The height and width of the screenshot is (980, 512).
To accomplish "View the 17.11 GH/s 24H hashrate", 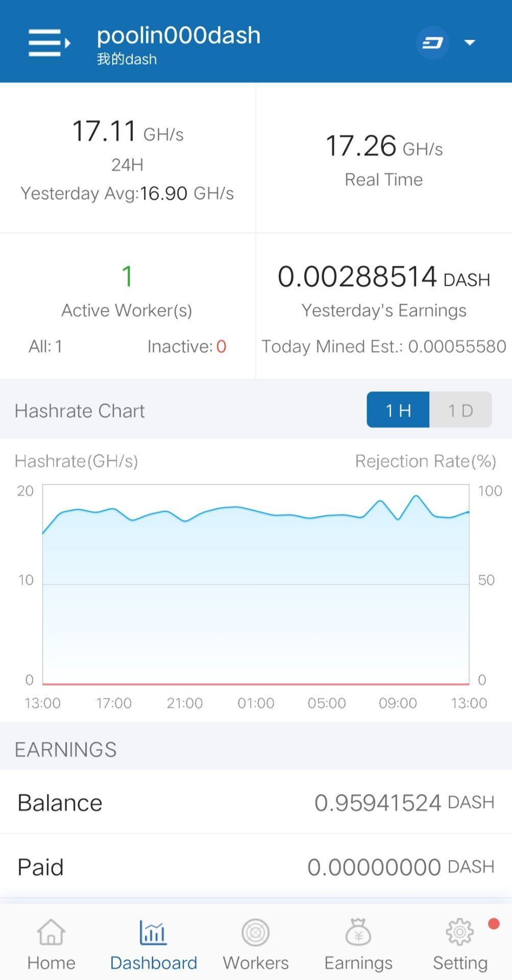I will coord(128,132).
